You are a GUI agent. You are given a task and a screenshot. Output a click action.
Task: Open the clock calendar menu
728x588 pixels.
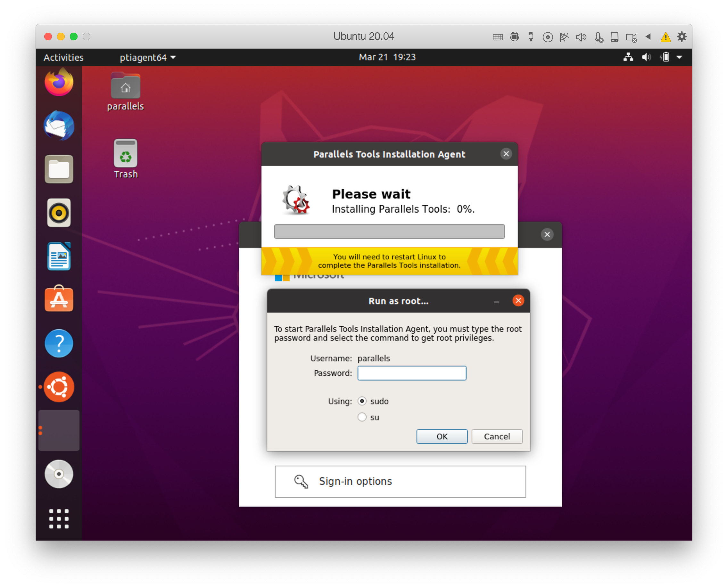point(387,57)
